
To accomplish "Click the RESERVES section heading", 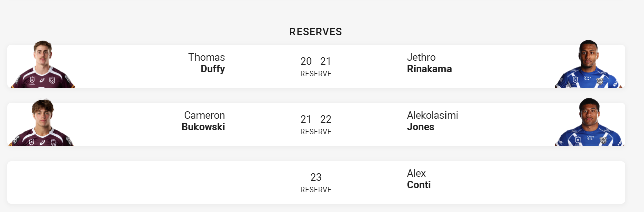I will [316, 32].
